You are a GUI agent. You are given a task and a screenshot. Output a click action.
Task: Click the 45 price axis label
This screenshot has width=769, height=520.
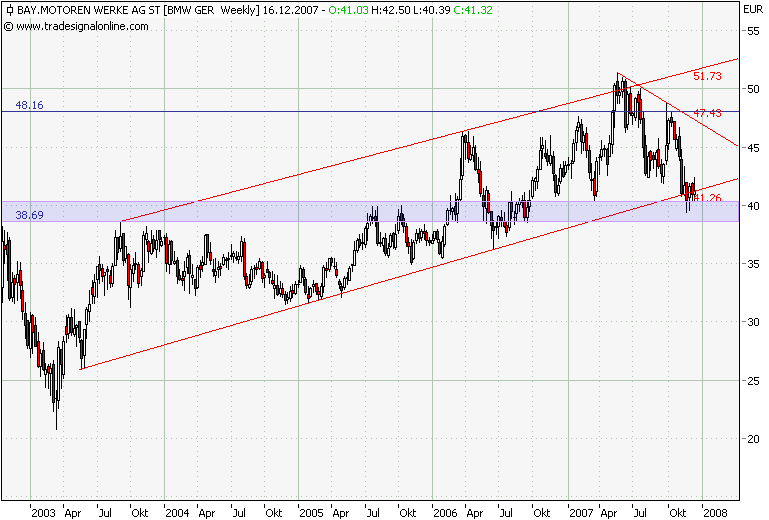pos(753,148)
